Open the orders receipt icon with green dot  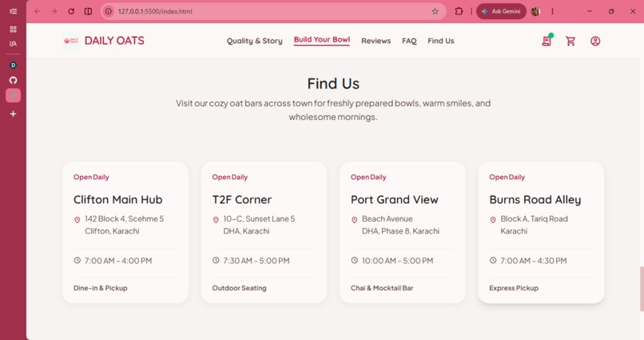(547, 41)
